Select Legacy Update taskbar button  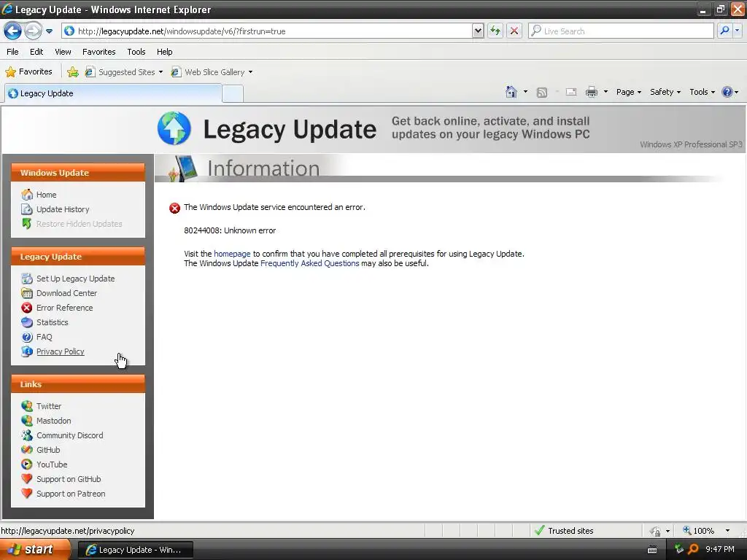tap(135, 550)
